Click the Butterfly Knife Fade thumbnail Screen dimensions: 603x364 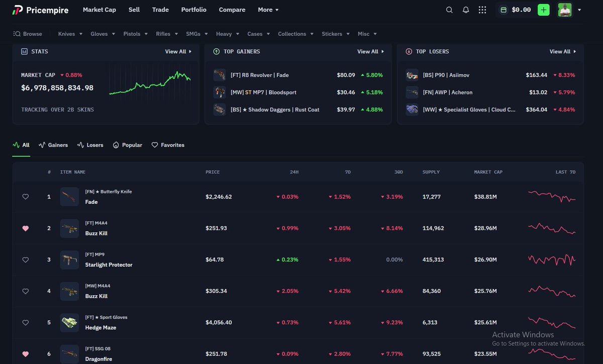[x=69, y=197]
